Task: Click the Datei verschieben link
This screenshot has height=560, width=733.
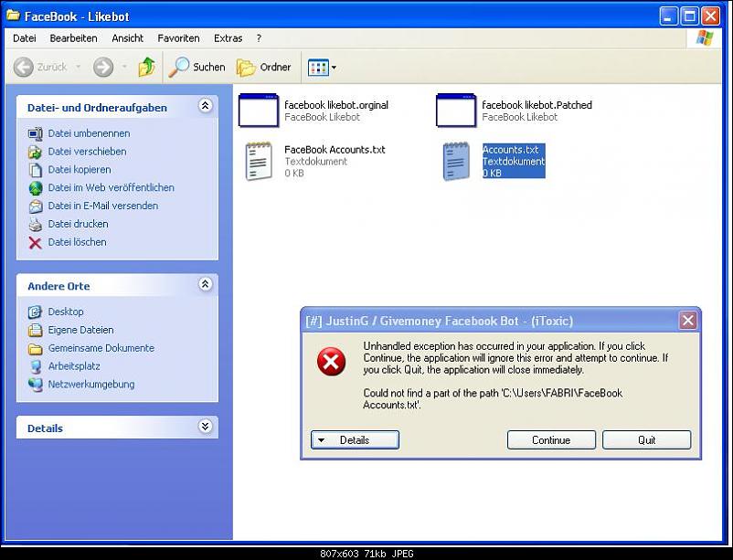Action: pyautogui.click(x=87, y=152)
